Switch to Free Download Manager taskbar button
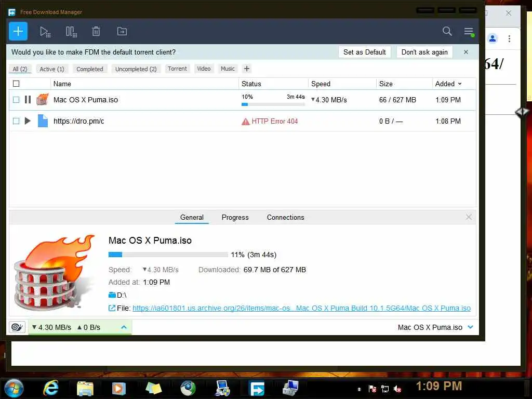This screenshot has width=532, height=399. 257,389
